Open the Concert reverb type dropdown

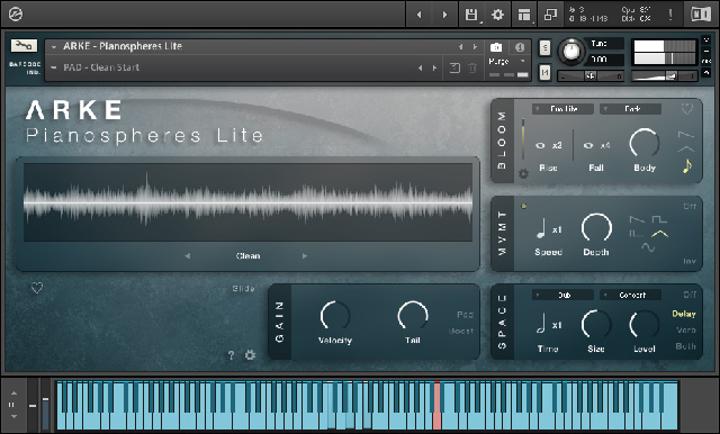630,295
